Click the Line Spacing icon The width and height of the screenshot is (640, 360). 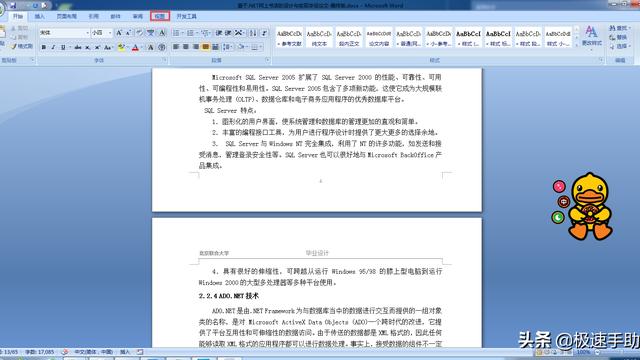click(227, 47)
